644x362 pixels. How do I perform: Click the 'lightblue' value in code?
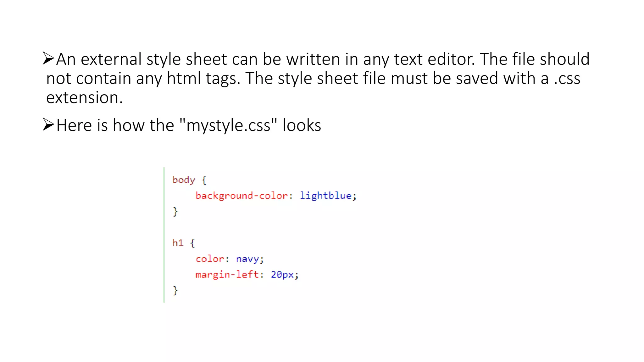pos(325,196)
